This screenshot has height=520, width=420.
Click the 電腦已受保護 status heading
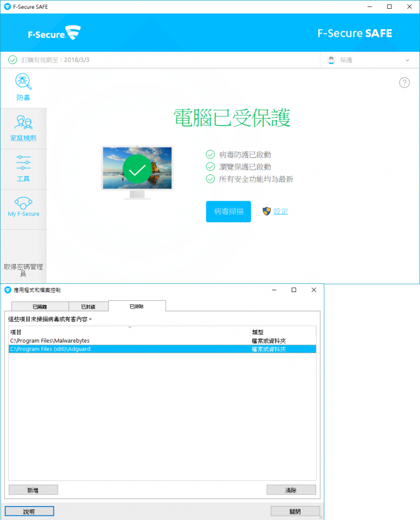pos(232,118)
